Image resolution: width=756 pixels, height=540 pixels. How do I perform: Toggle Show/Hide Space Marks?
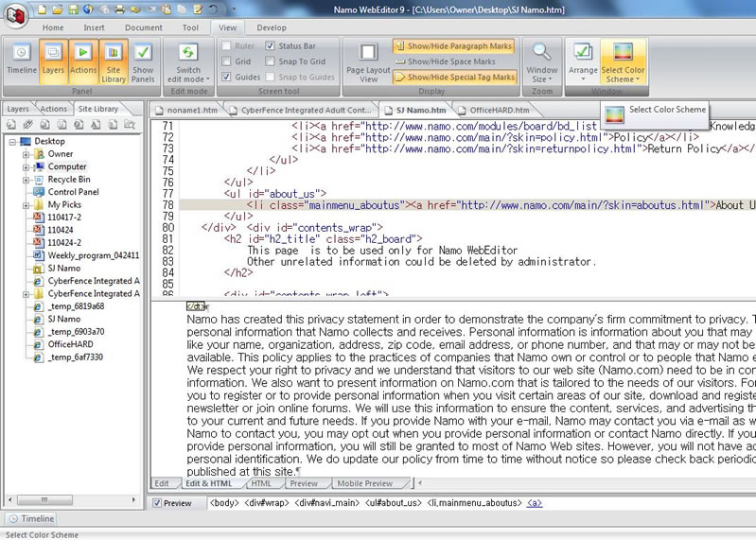pos(446,61)
